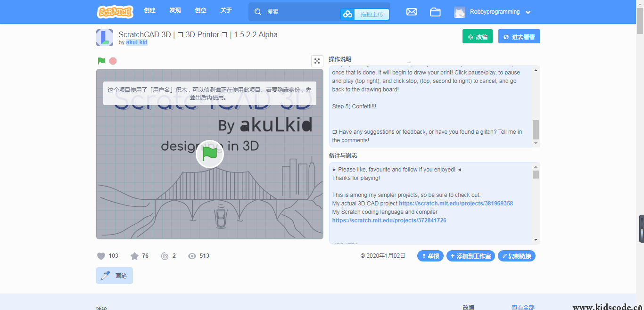Toggle fullscreen stage icon
Image resolution: width=644 pixels, height=310 pixels.
tap(317, 61)
